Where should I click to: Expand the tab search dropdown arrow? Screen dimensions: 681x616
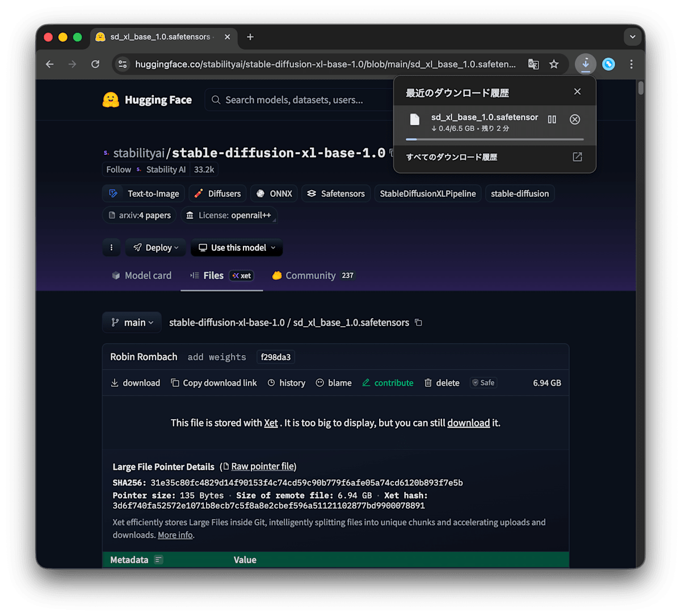click(632, 37)
